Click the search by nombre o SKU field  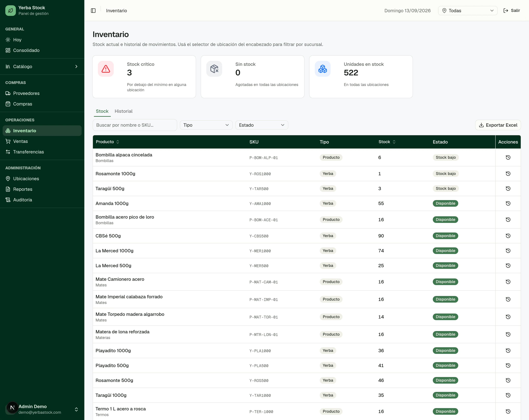135,125
